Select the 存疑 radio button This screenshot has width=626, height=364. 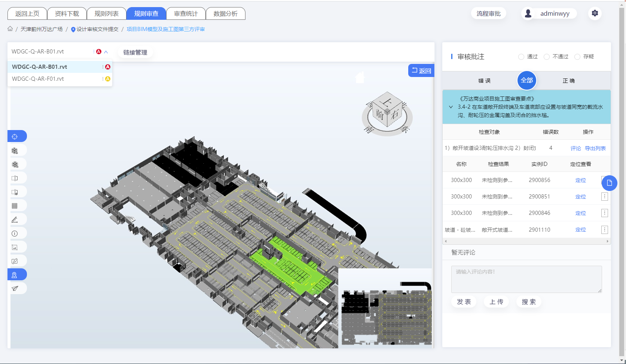[577, 57]
